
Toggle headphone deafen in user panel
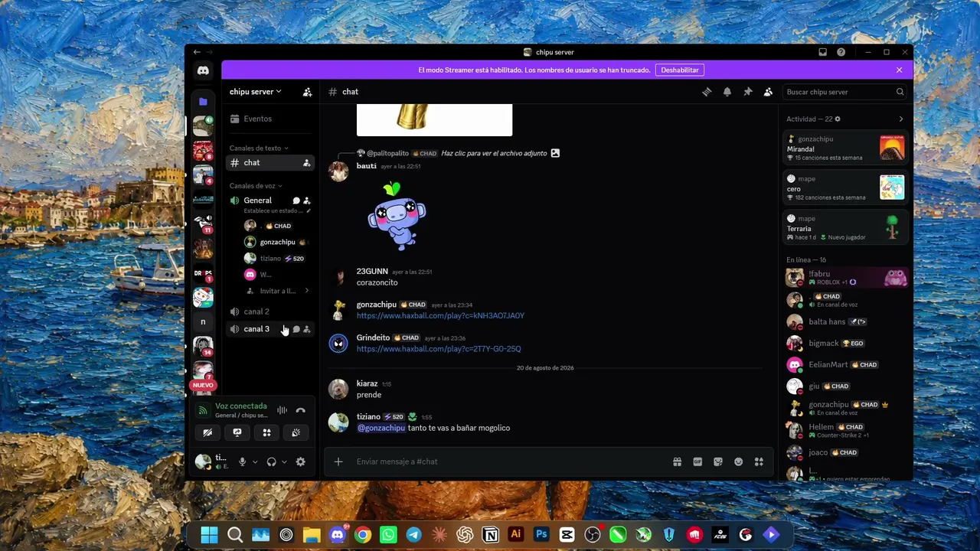coord(271,461)
